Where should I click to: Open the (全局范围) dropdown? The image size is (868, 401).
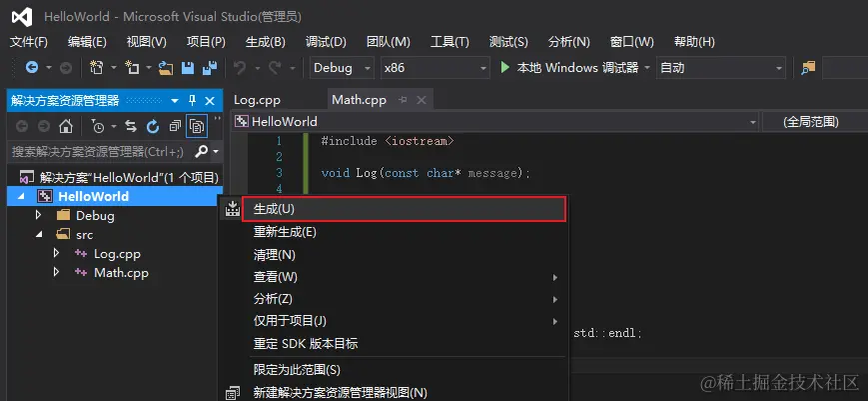tap(815, 121)
